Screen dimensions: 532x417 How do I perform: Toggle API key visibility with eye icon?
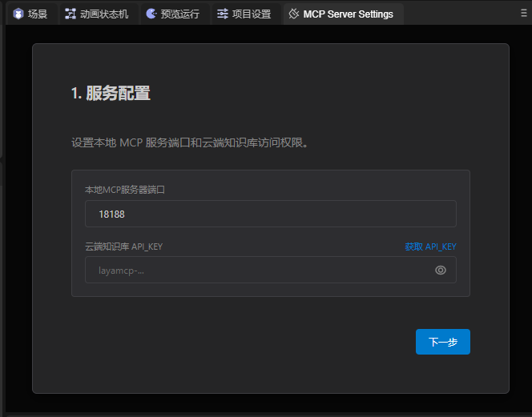point(440,270)
